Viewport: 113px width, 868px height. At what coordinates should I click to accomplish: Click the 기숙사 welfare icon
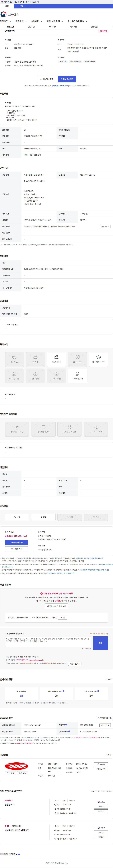tap(35, 359)
